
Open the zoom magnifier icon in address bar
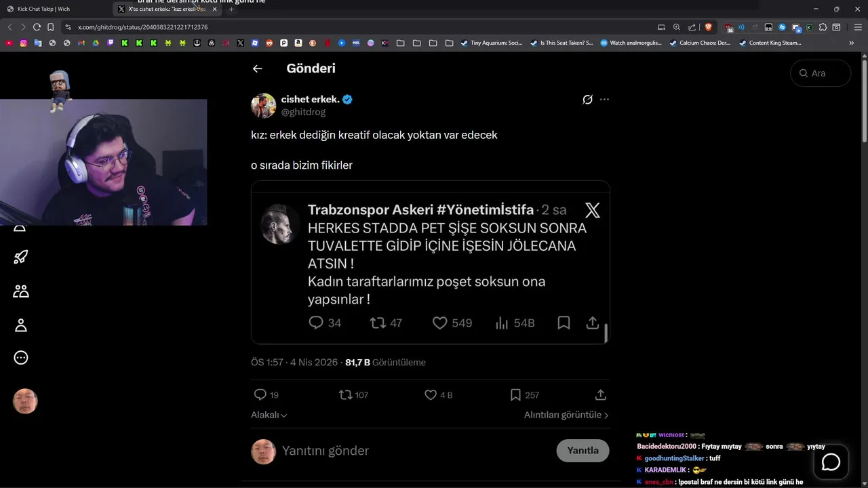pos(677,27)
